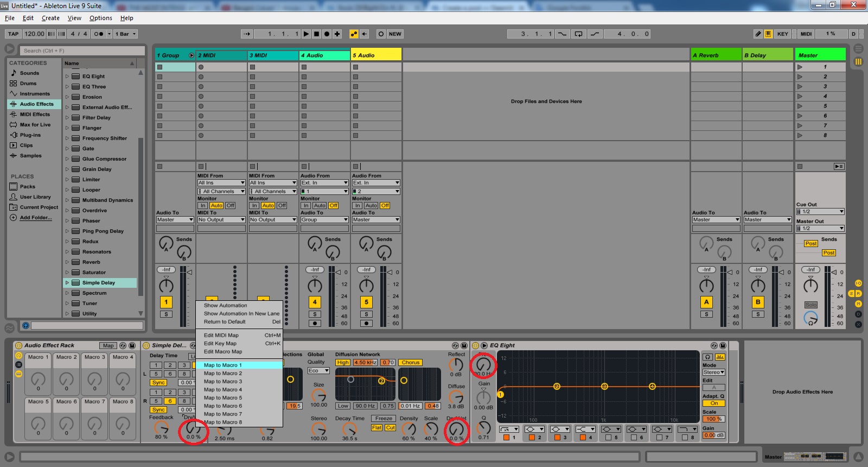Toggle the Loop Switch in the control bar
868x467 pixels.
(579, 34)
